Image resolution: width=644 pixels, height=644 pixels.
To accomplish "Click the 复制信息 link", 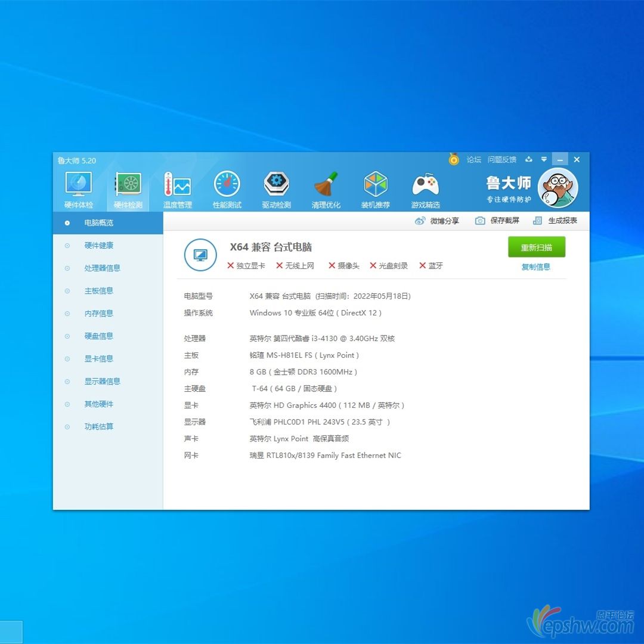I will click(x=535, y=267).
